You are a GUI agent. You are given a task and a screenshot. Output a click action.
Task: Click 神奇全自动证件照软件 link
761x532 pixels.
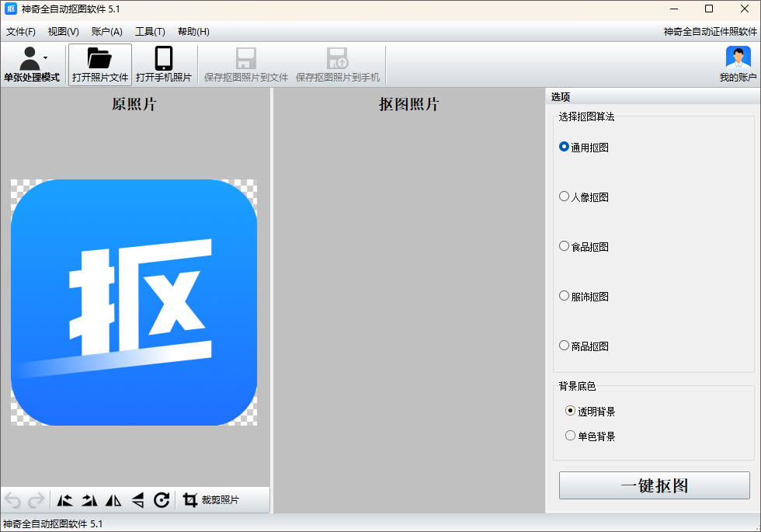click(x=710, y=32)
